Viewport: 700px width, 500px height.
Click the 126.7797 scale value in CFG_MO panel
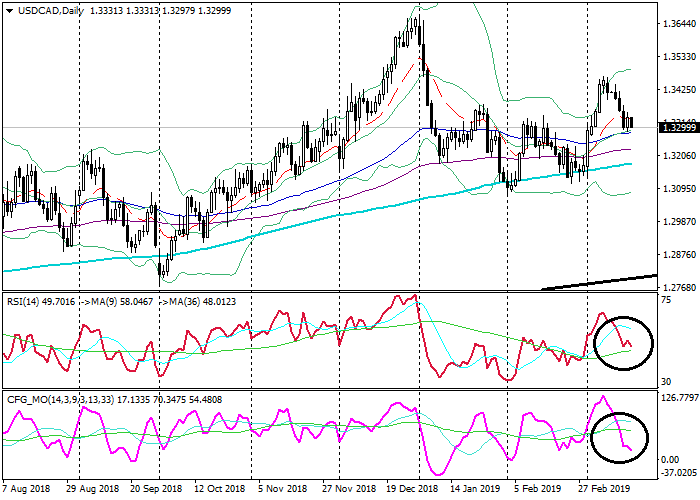pyautogui.click(x=678, y=399)
